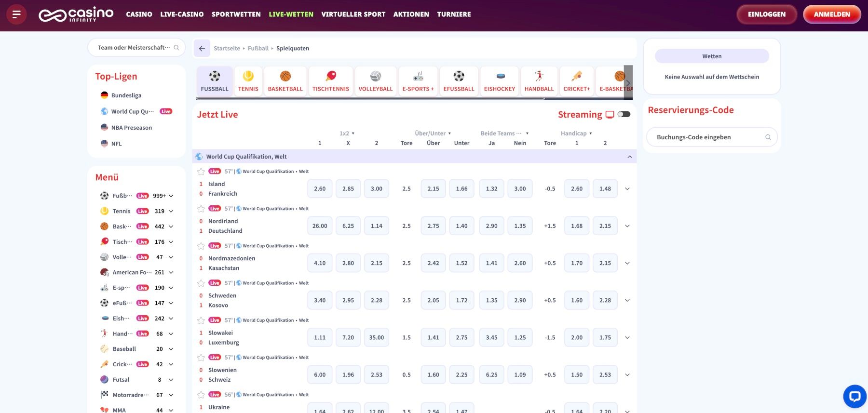This screenshot has height=413, width=868.
Task: Click the Einloggen button
Action: point(766,14)
